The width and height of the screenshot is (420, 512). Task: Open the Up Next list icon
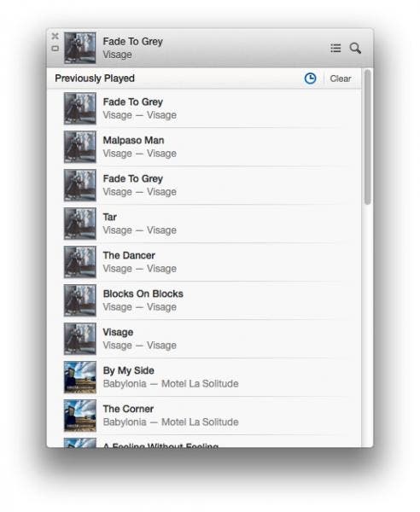pos(335,48)
